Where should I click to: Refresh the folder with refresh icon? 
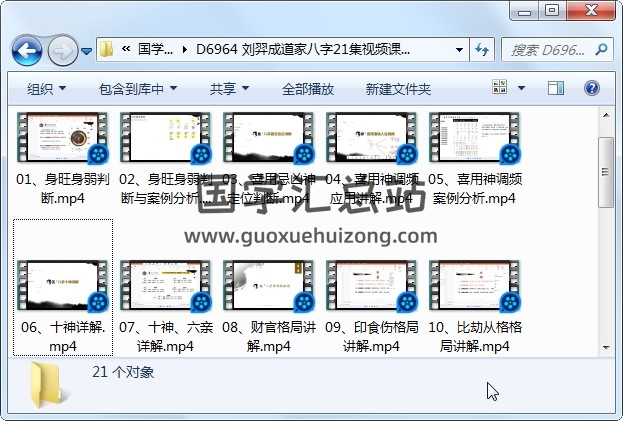482,50
